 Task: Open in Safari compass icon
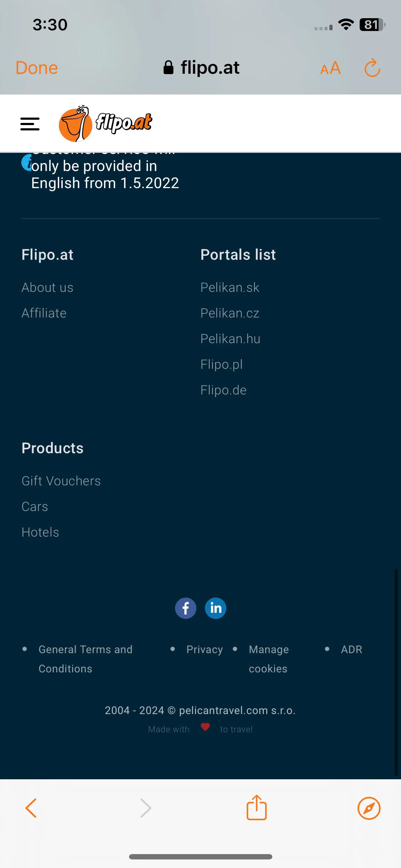pos(369,808)
